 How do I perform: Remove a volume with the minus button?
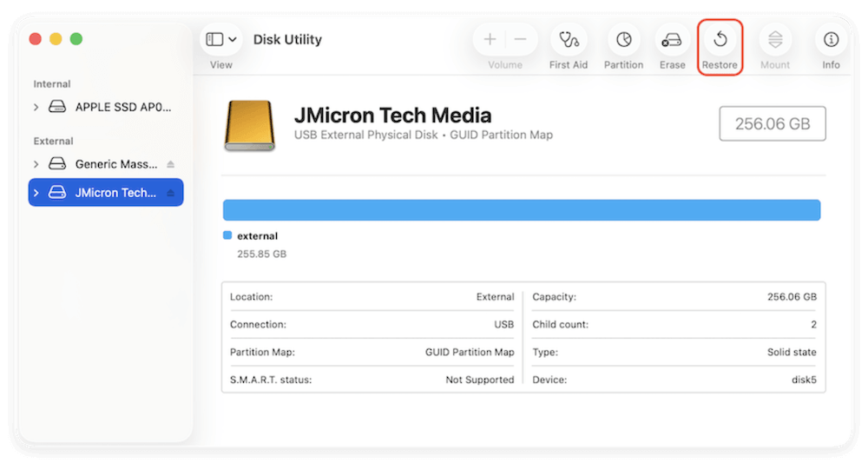click(520, 39)
